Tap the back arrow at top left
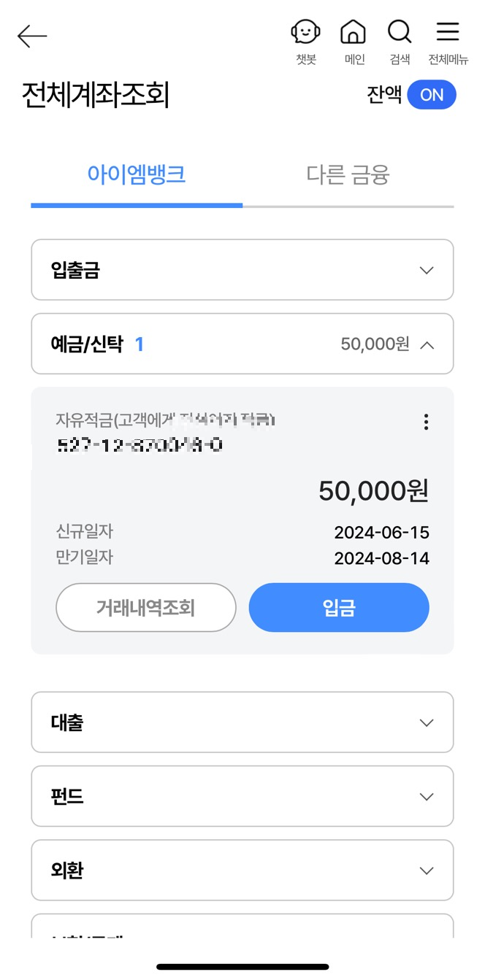Image resolution: width=485 pixels, height=980 pixels. [x=31, y=35]
